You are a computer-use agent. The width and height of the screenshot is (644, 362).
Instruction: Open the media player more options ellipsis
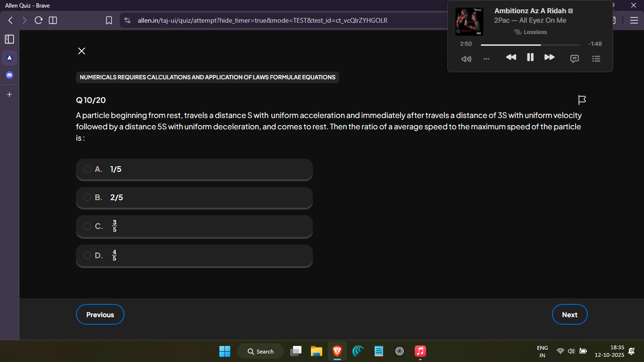coord(486,59)
